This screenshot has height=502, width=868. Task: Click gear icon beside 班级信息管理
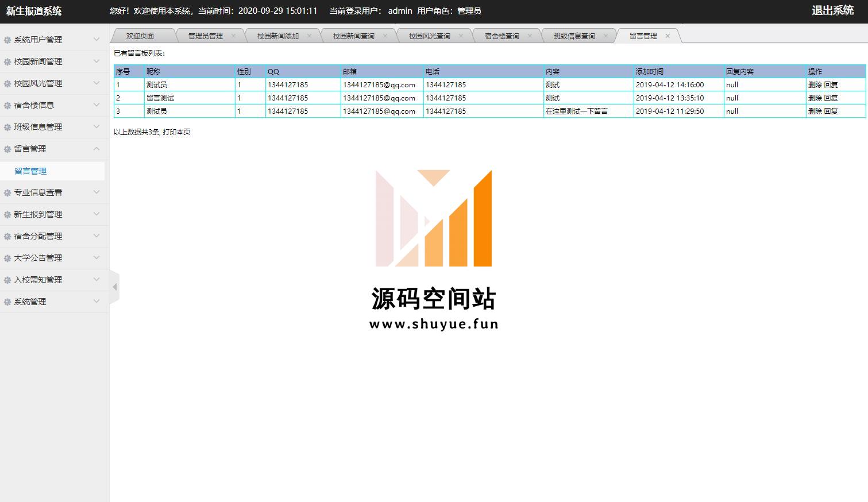7,127
